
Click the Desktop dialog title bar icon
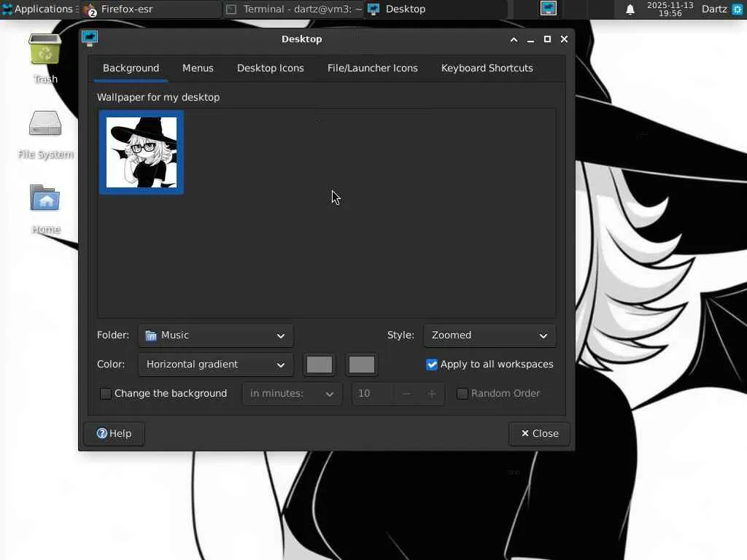tap(90, 39)
